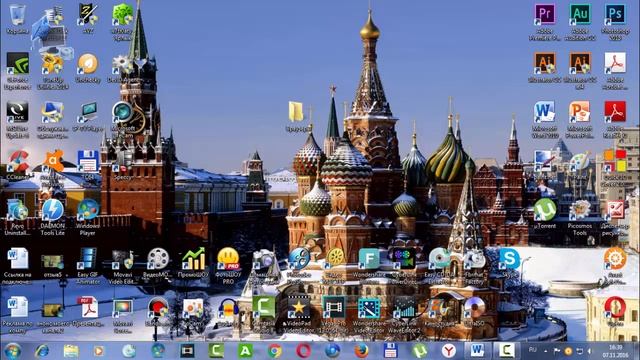Open the Action Center flag icon
The image size is (640, 360).
[x=556, y=351]
